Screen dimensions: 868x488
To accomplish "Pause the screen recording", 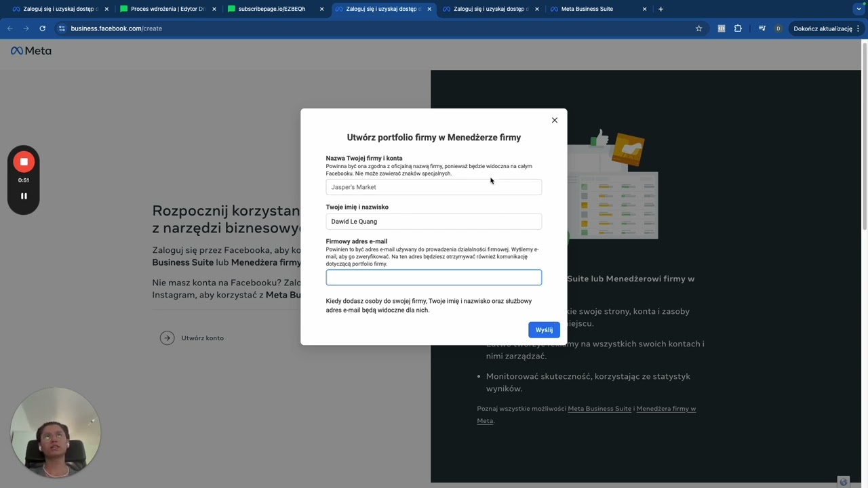I will pyautogui.click(x=24, y=196).
